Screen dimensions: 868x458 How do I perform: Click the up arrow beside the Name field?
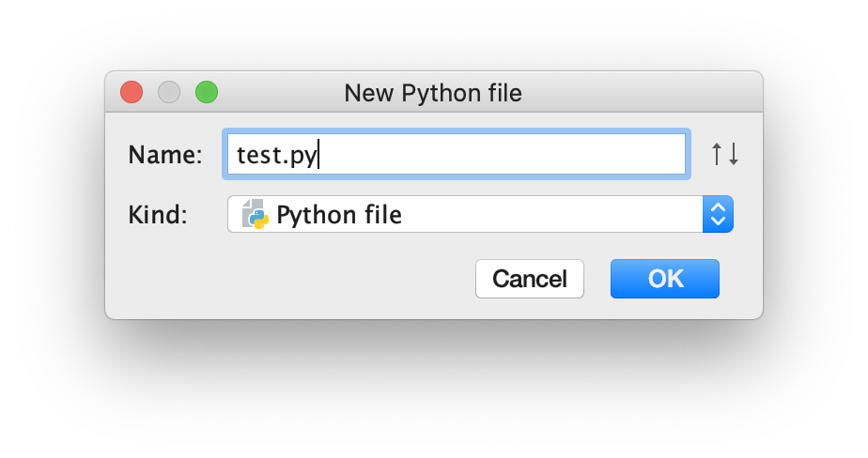[x=718, y=154]
